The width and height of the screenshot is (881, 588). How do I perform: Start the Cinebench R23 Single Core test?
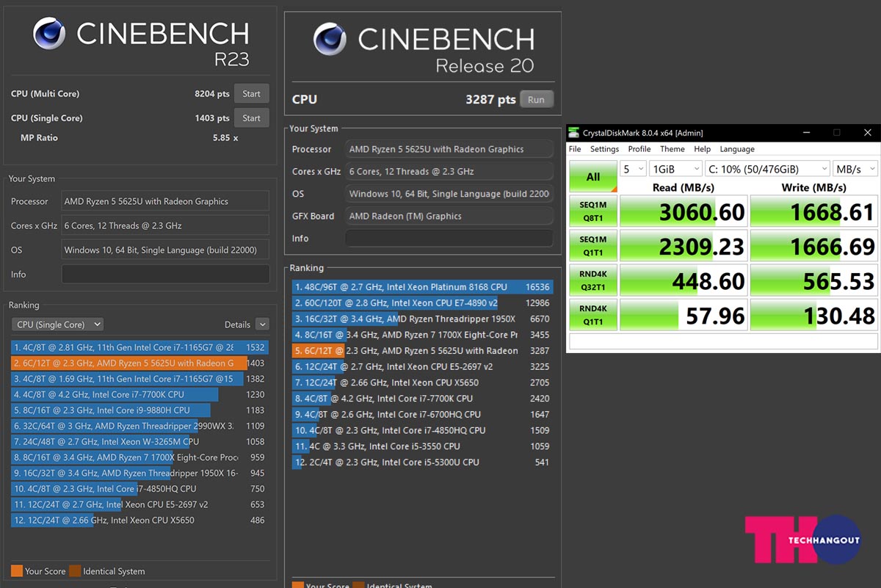click(x=251, y=118)
